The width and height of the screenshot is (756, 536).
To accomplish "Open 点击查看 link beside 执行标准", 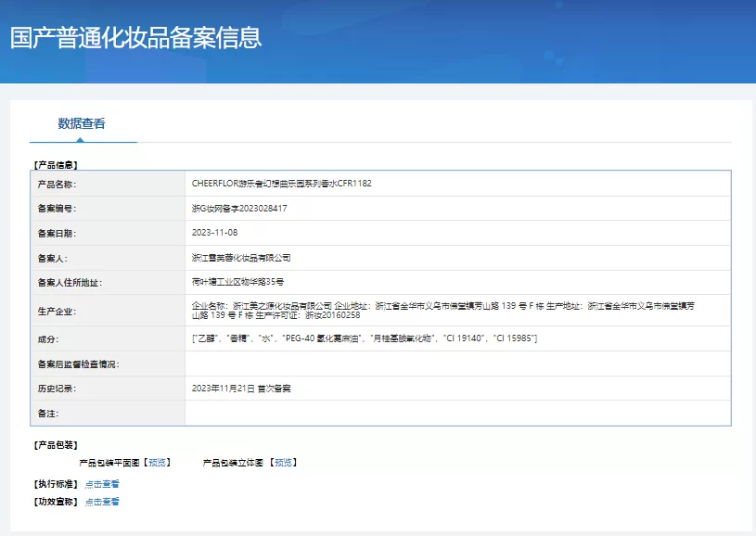I will tap(102, 483).
